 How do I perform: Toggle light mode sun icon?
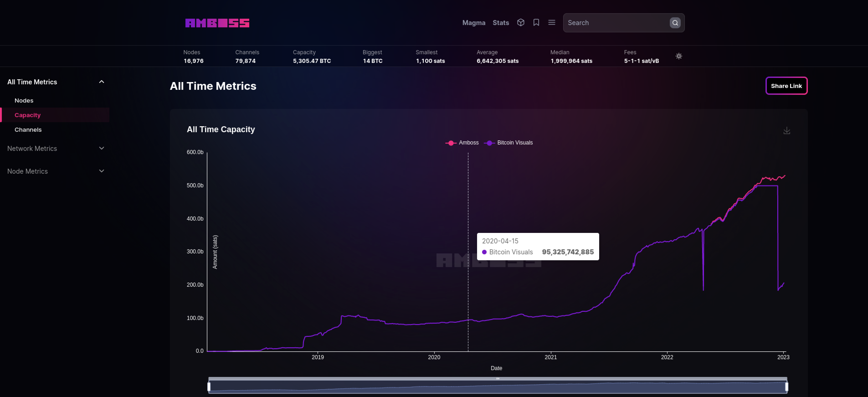[679, 56]
